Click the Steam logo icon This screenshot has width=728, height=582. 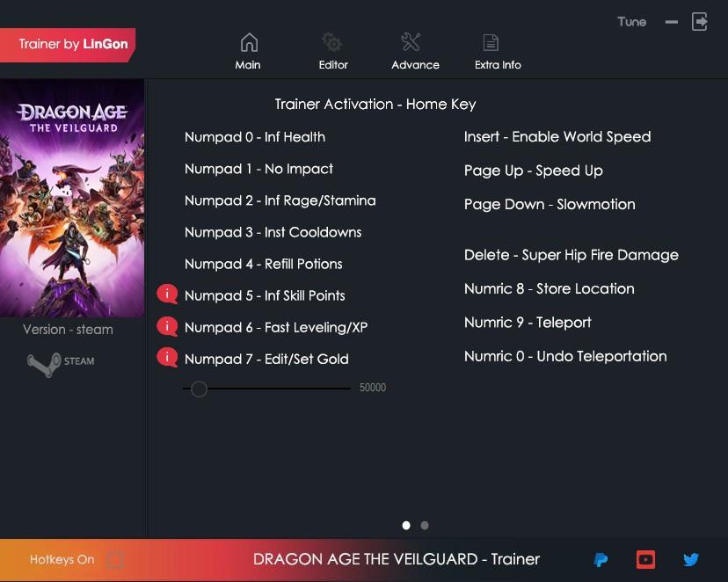click(x=45, y=364)
